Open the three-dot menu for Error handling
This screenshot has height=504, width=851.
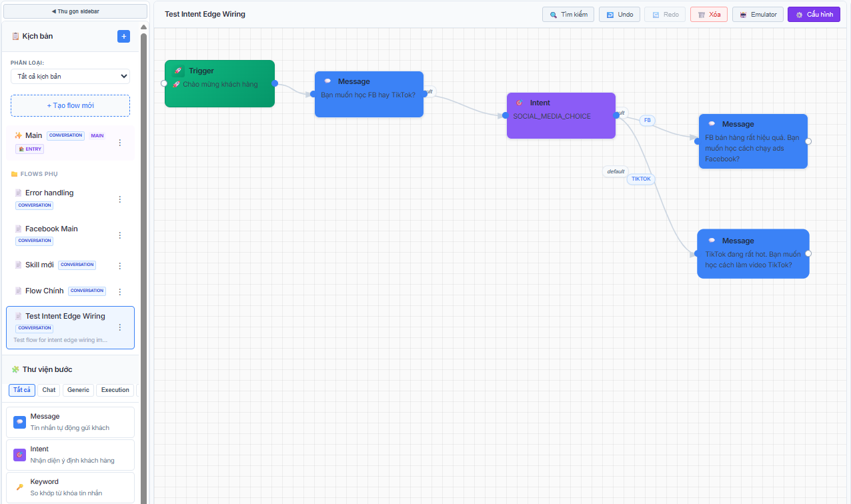coord(120,199)
